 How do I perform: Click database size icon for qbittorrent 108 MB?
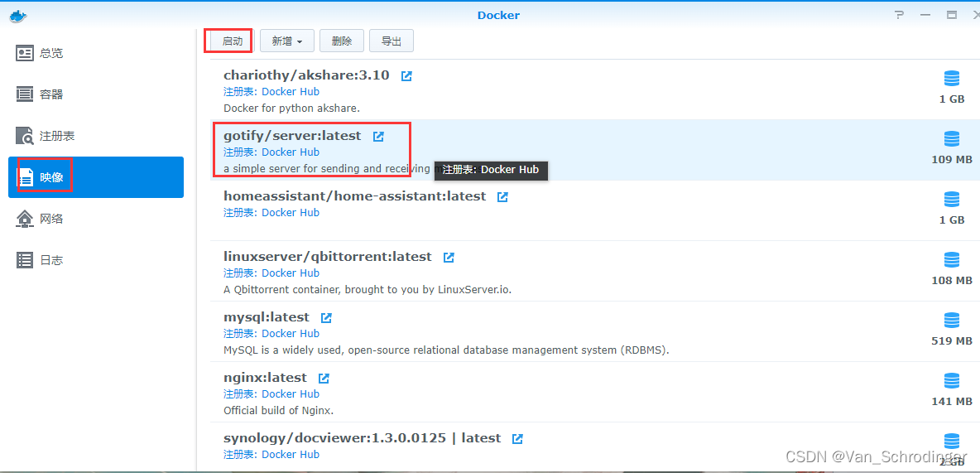pyautogui.click(x=951, y=259)
